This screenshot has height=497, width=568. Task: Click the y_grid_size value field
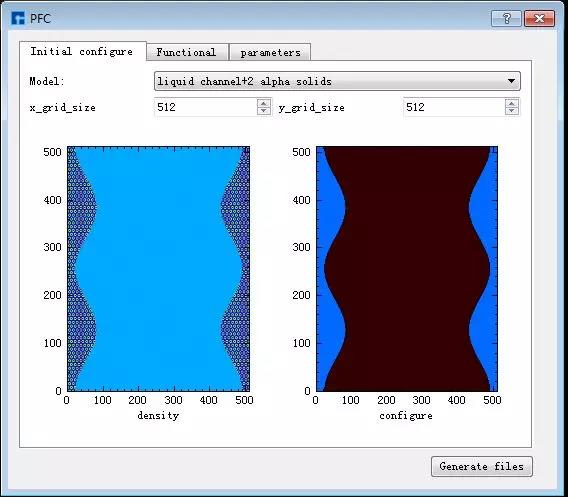pyautogui.click(x=454, y=107)
